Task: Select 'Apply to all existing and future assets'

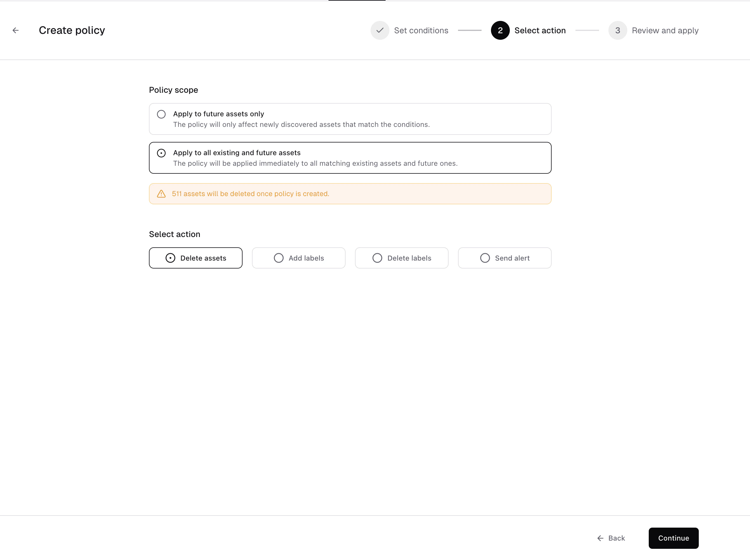Action: (x=161, y=153)
